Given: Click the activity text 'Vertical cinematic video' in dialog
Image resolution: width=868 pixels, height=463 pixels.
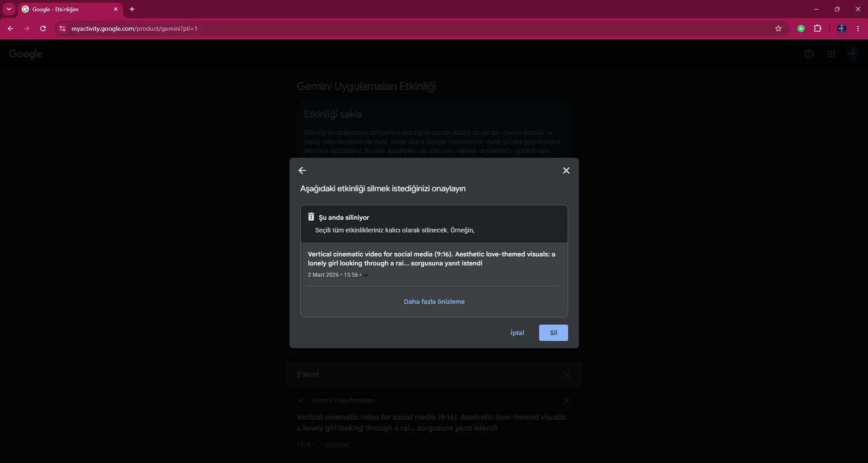Looking at the screenshot, I should pos(432,259).
